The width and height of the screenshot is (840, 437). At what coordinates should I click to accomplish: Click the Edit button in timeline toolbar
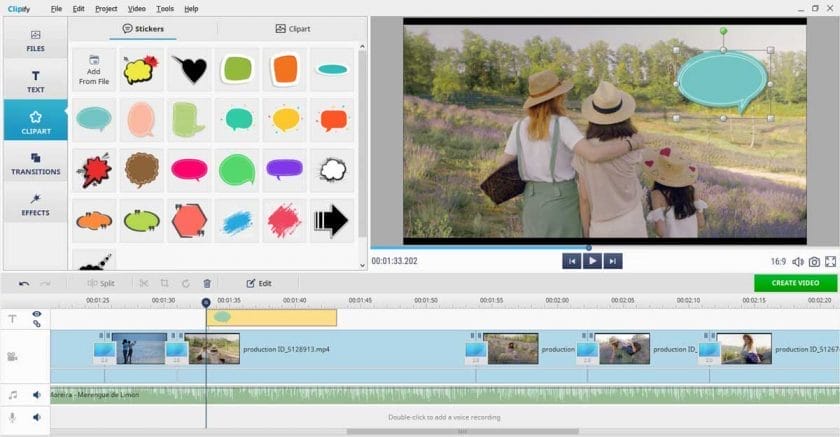pos(259,283)
